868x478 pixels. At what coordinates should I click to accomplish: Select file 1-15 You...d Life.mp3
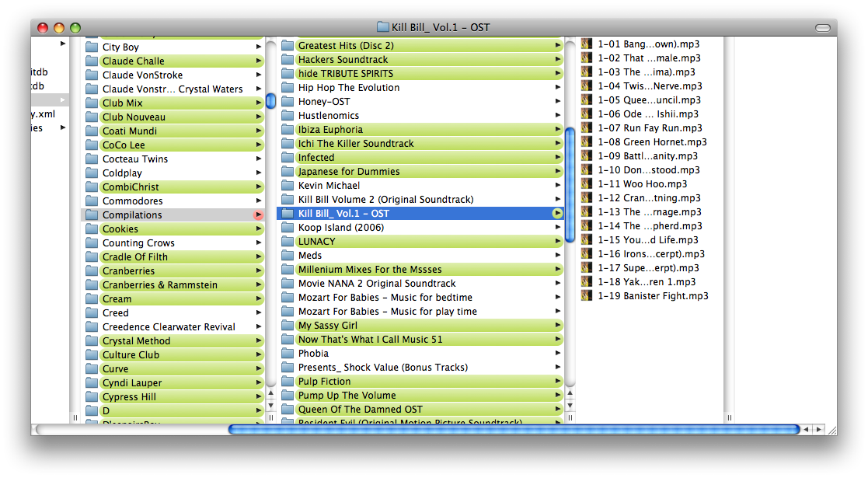(649, 240)
